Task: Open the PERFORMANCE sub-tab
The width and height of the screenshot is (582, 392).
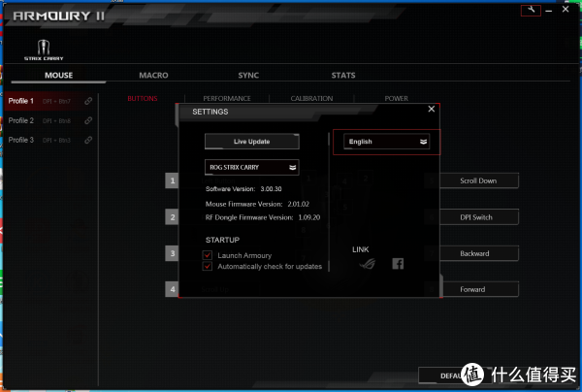Action: [x=227, y=98]
